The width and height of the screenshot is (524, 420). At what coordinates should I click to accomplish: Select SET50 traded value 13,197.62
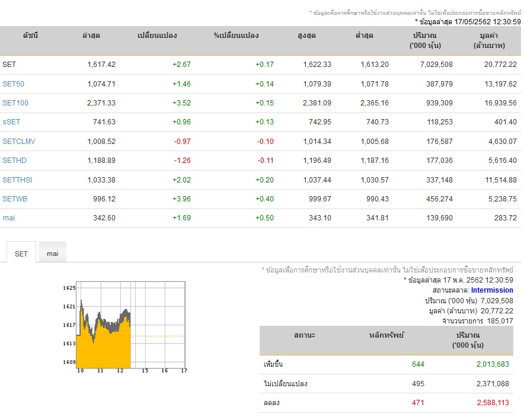(x=501, y=84)
